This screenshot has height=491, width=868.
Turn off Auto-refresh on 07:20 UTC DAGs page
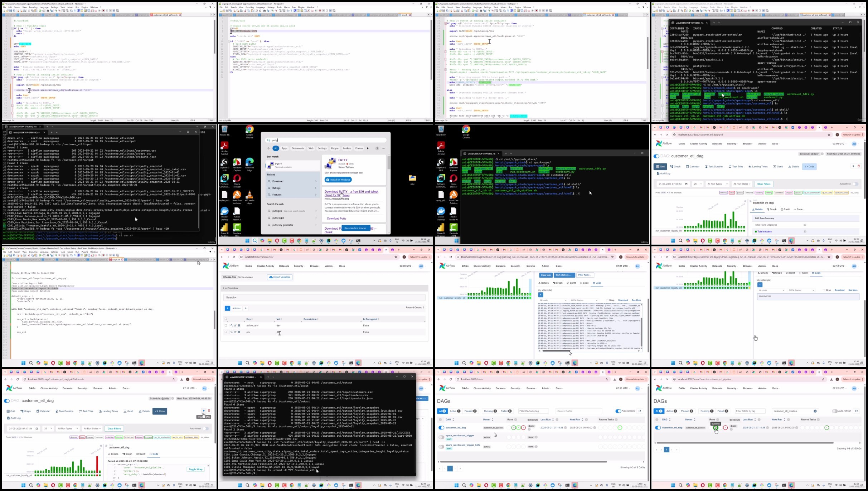point(618,411)
